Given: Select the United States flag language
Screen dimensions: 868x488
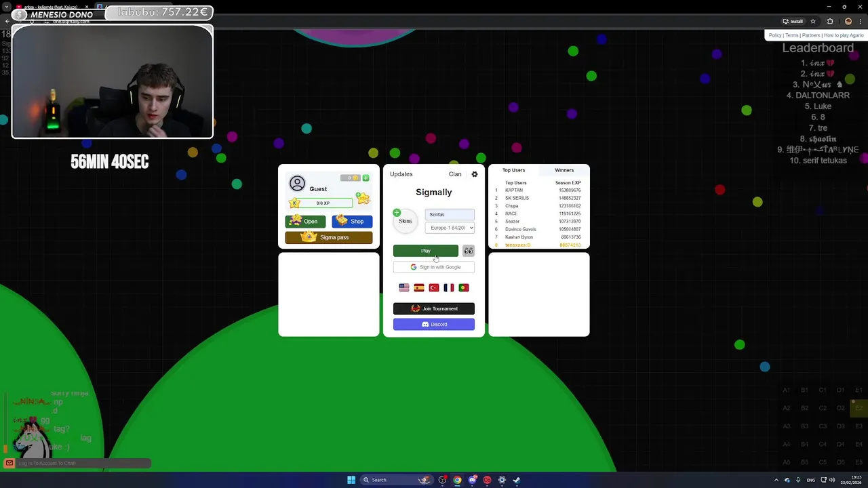Looking at the screenshot, I should [x=404, y=287].
